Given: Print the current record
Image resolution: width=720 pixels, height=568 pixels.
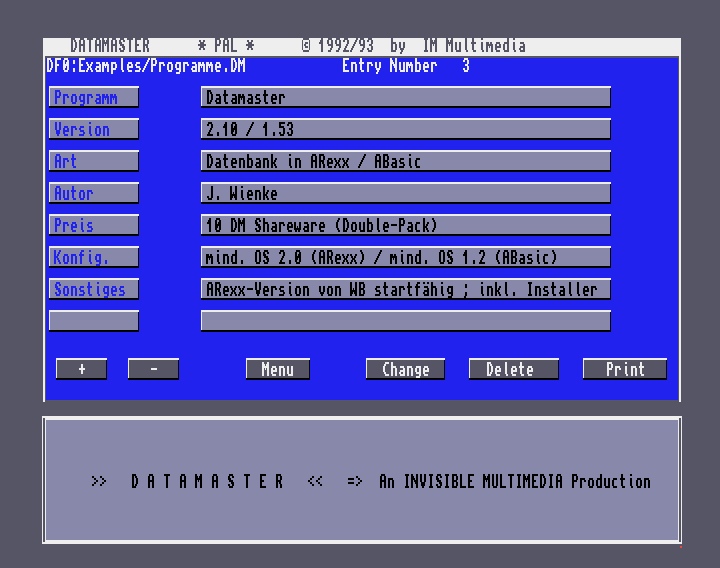Looking at the screenshot, I should [x=624, y=369].
